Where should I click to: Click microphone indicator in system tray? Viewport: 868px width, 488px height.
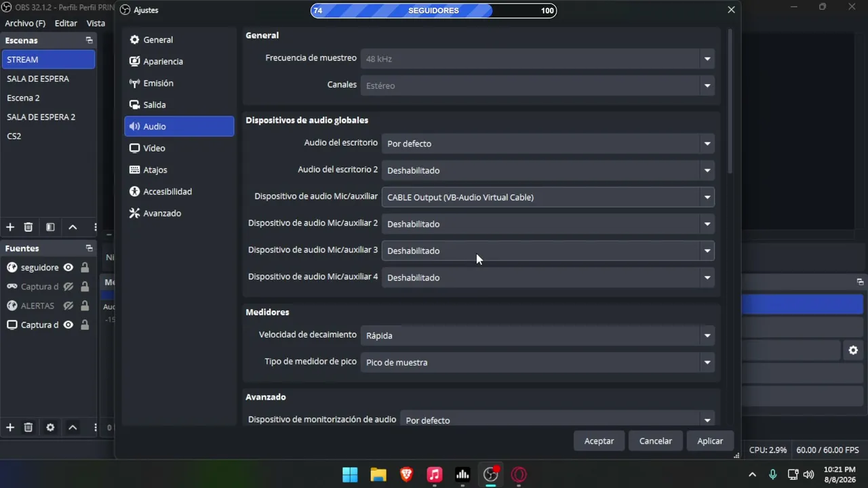point(772,474)
